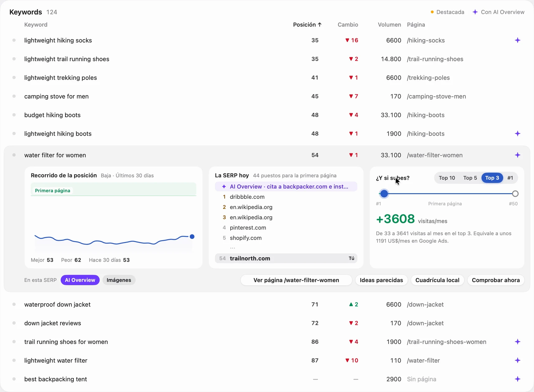Open the Cuadrícula local button
The width and height of the screenshot is (534, 392).
[x=437, y=280]
